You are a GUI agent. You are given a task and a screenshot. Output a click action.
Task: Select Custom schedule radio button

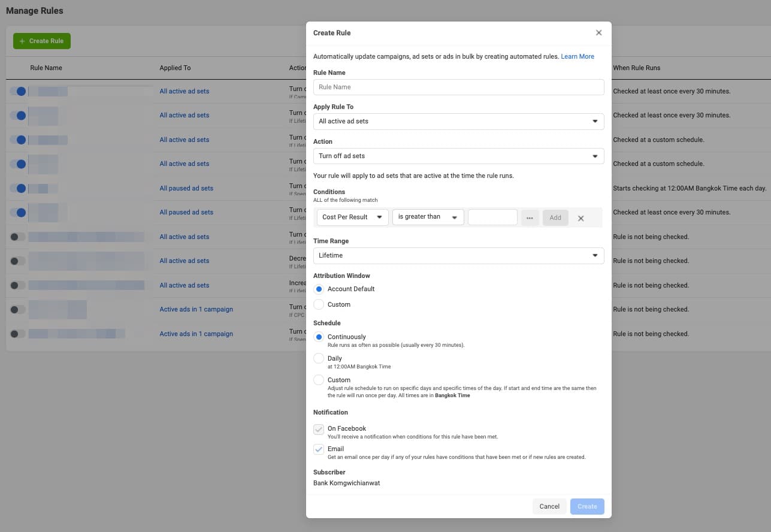coord(319,380)
